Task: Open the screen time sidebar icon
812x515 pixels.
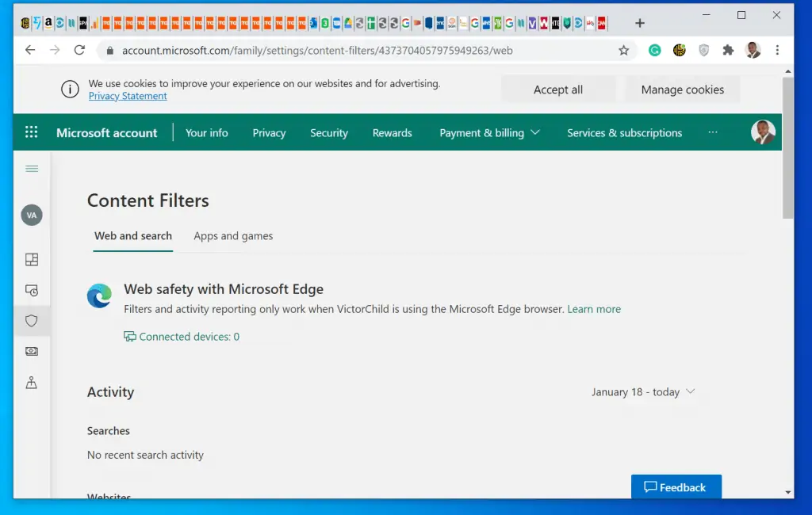Action: (32, 291)
